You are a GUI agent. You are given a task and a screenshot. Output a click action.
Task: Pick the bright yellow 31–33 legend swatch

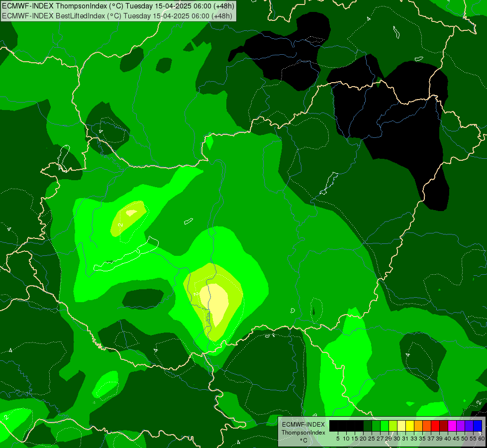click(x=410, y=426)
